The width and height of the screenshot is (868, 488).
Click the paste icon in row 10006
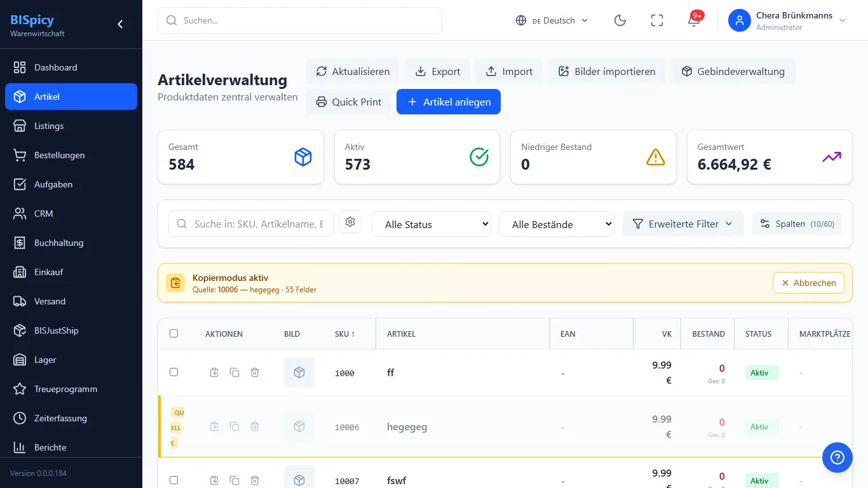pos(214,426)
